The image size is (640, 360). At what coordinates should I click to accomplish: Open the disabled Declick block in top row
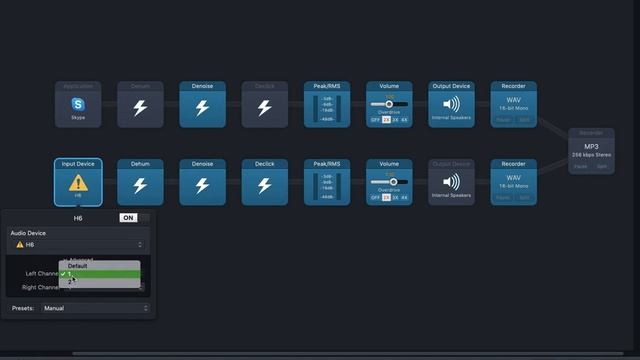(x=264, y=104)
